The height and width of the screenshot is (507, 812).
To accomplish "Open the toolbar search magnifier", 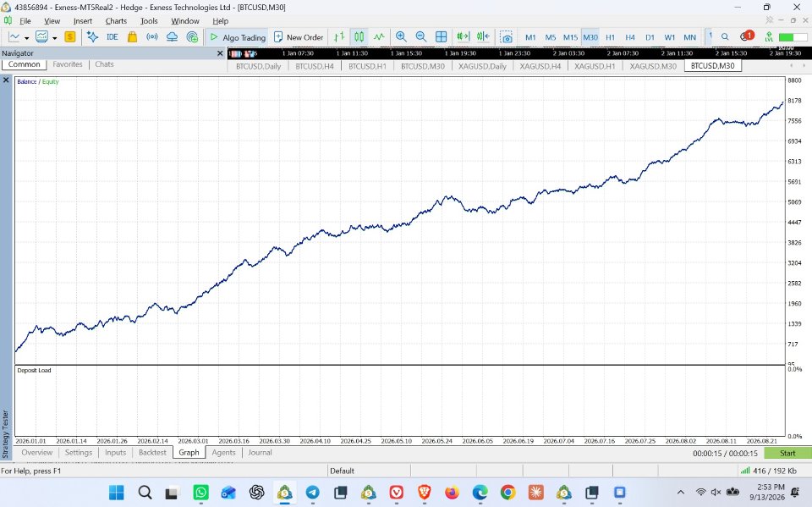I will click(725, 36).
